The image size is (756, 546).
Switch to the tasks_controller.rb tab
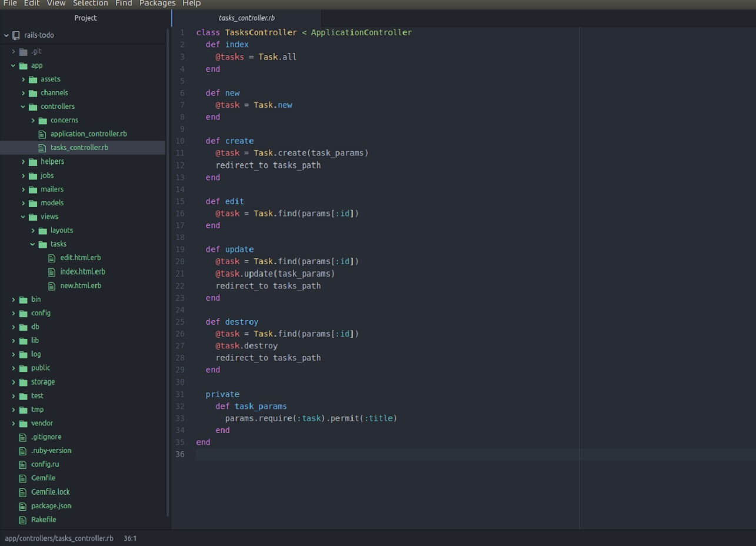click(247, 18)
